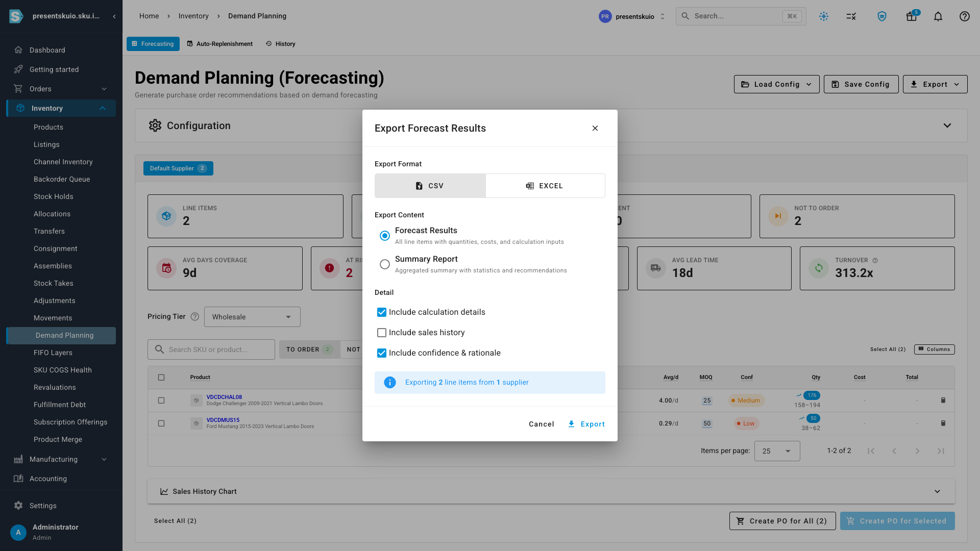Collapse the sidebar with the chevron
The image size is (980, 551).
114,16
